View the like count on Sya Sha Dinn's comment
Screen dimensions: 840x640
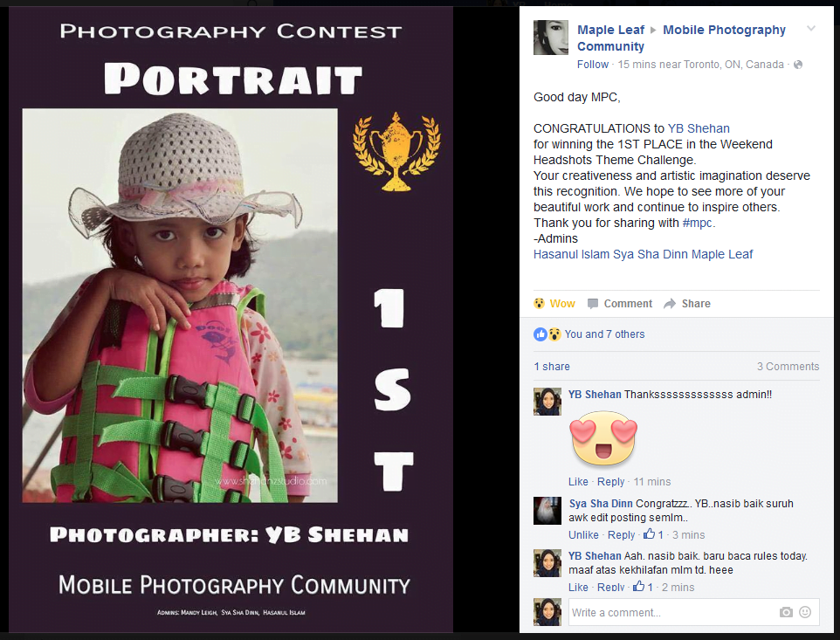point(653,534)
